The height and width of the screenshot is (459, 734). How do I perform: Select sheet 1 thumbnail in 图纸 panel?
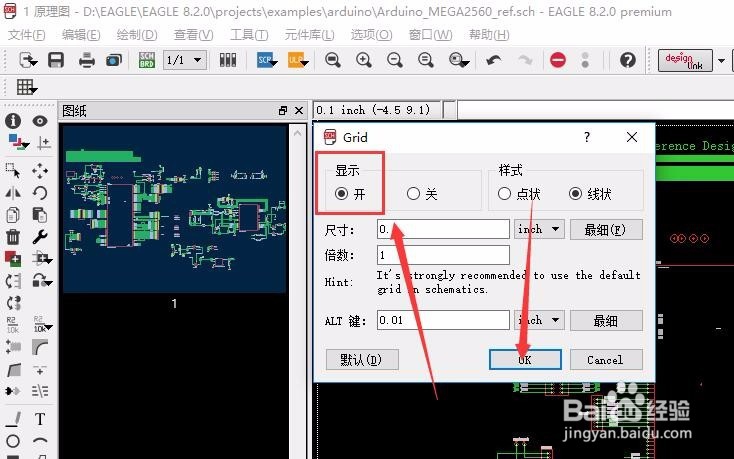pos(174,209)
